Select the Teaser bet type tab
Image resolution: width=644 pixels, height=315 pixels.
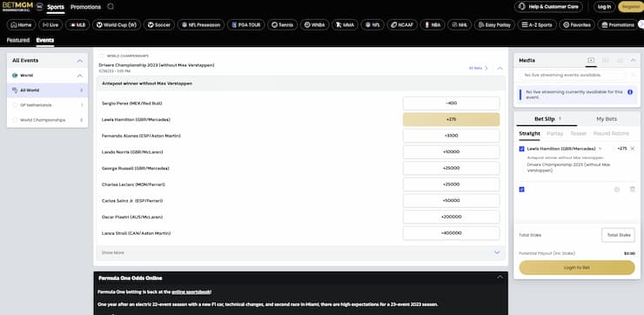(578, 133)
